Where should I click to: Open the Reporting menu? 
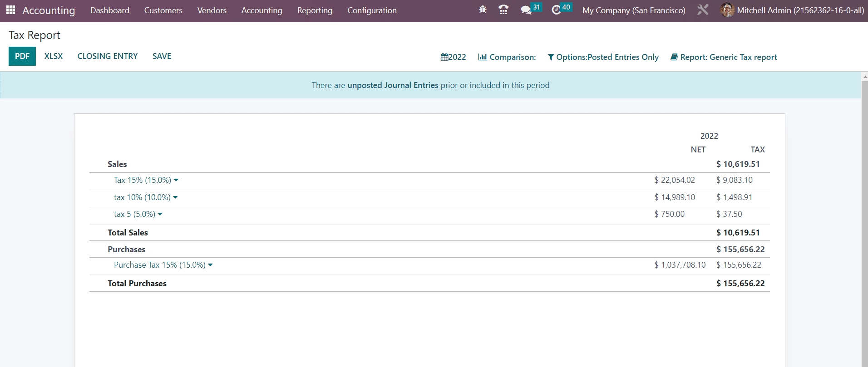tap(315, 10)
